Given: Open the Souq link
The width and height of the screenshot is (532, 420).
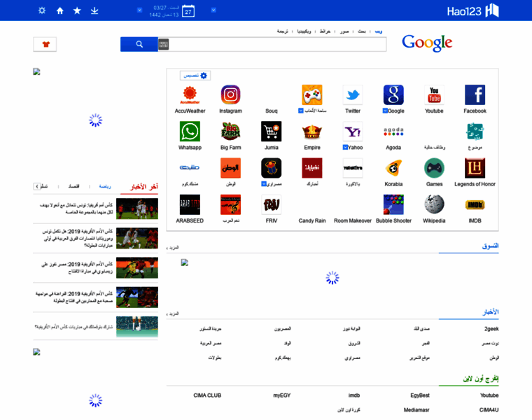Looking at the screenshot, I should coord(272,111).
